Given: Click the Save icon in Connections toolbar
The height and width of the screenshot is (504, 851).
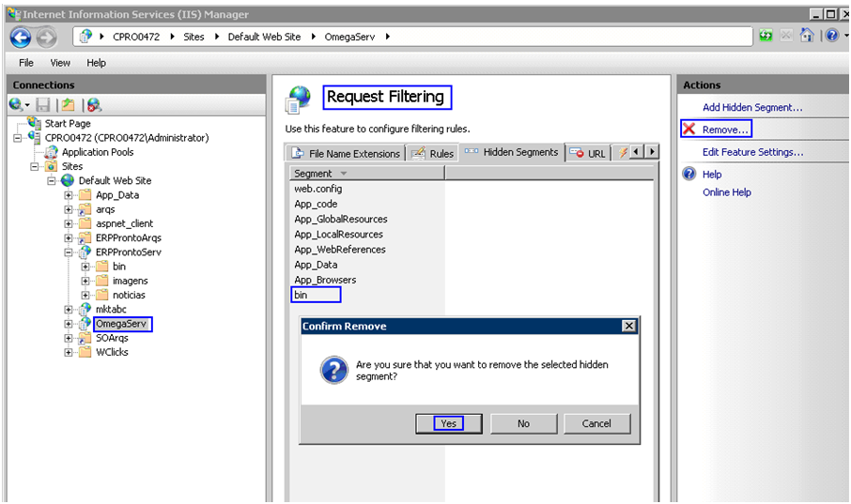Looking at the screenshot, I should [43, 105].
